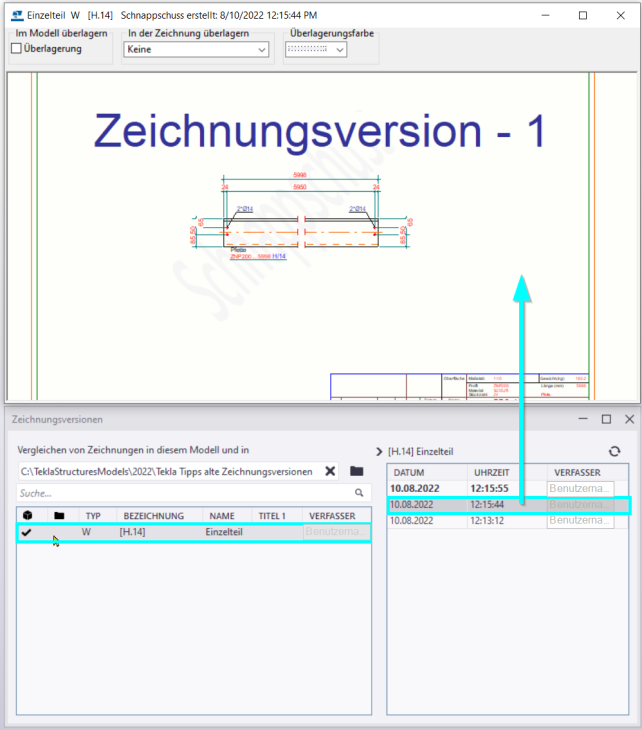The height and width of the screenshot is (730, 642).
Task: Sort by NAME column header
Action: point(222,516)
